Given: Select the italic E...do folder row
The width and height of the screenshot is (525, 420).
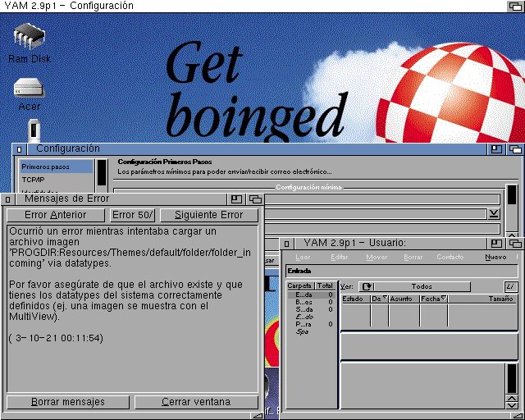Looking at the screenshot, I should 312,317.
